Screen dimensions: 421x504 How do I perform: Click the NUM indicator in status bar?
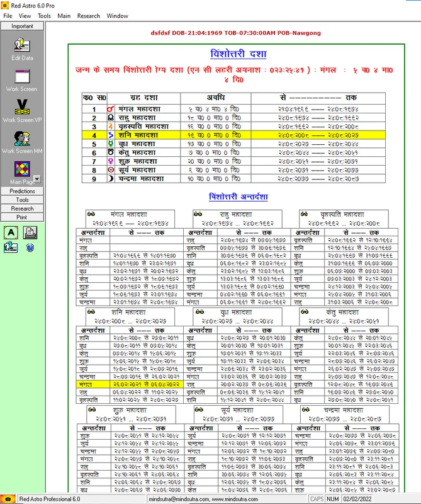click(333, 499)
